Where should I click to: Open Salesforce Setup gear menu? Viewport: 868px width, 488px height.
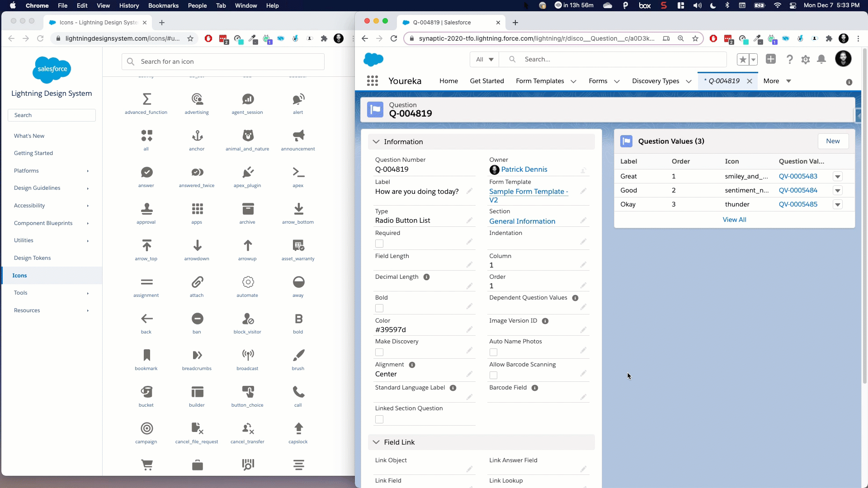point(805,59)
